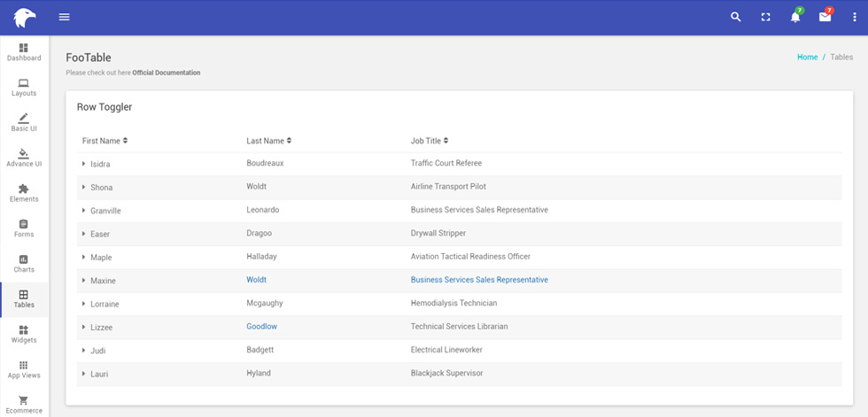Expand the Isidra row
Image resolution: width=868 pixels, height=417 pixels.
[x=83, y=164]
